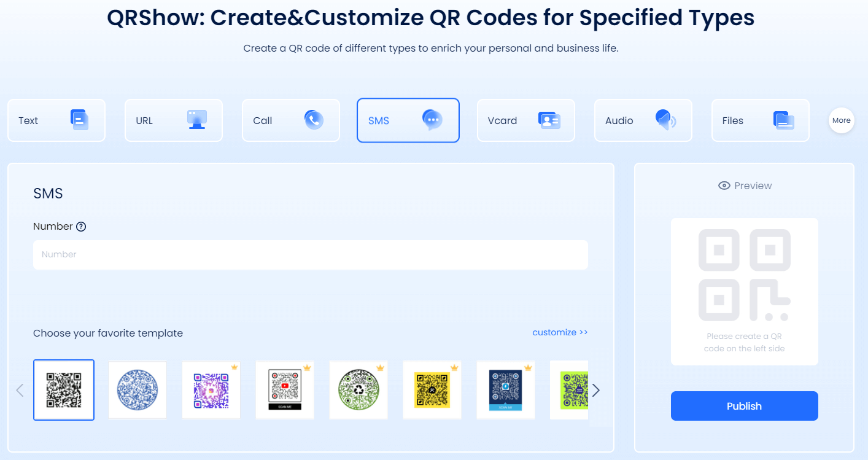Choose the blue circular QR template

click(138, 390)
